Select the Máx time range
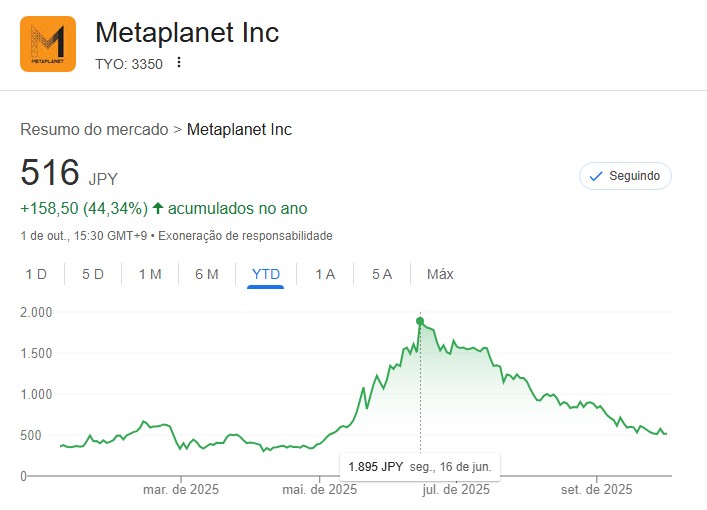Image resolution: width=707 pixels, height=510 pixels. tap(440, 274)
